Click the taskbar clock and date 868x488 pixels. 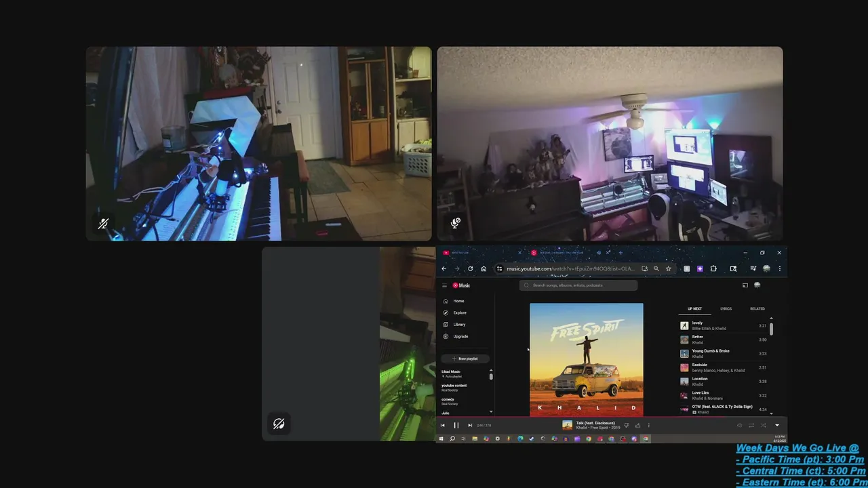[779, 439]
